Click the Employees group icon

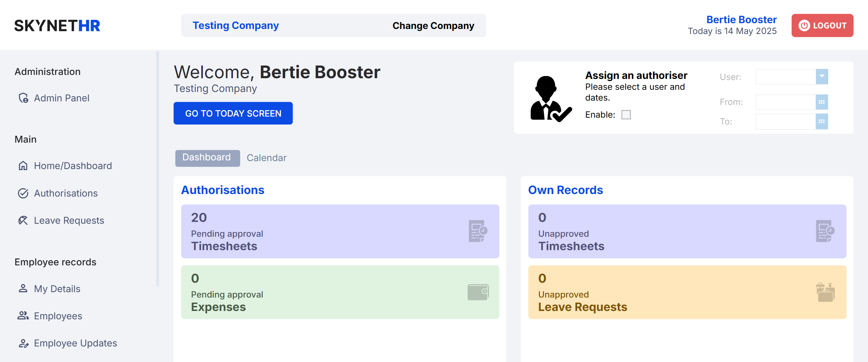coord(23,316)
